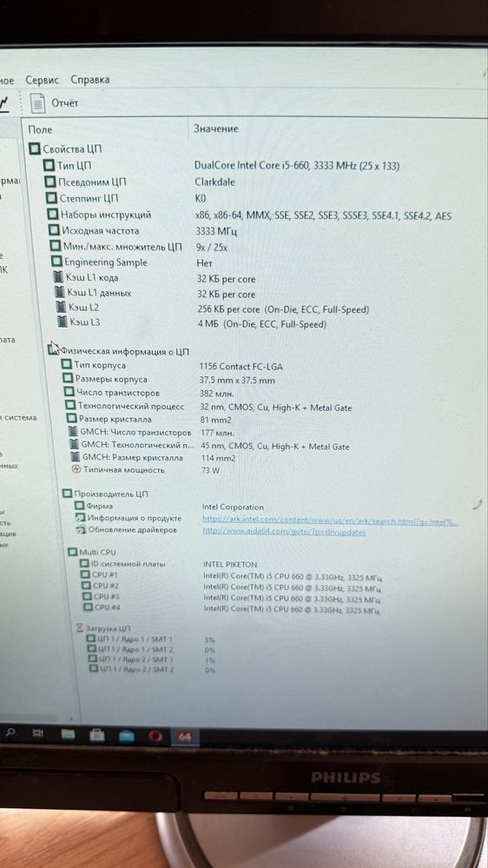Click the icon beside Engineering Sample

coord(56,262)
